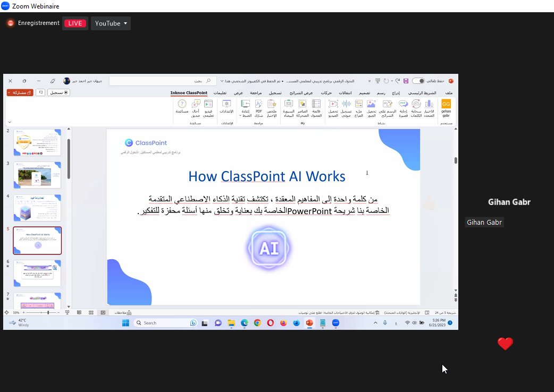Switch to reading view in status bar
The height and width of the screenshot is (392, 554).
pyautogui.click(x=79, y=313)
